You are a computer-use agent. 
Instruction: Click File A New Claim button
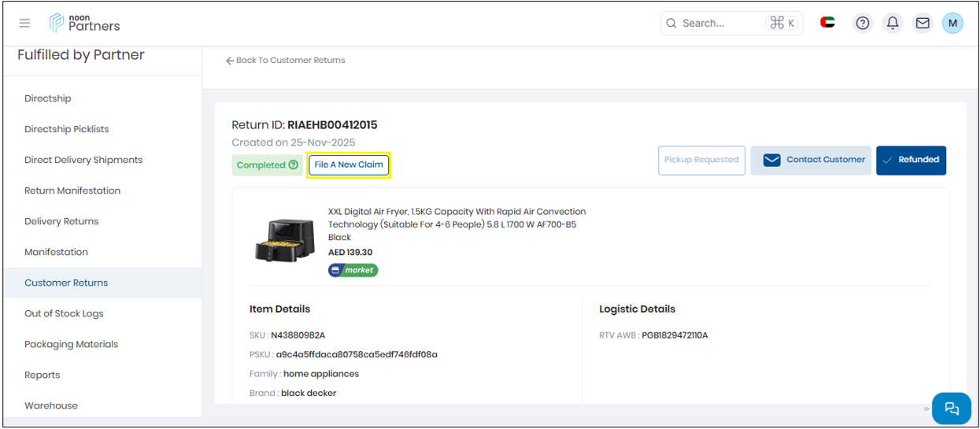click(x=349, y=165)
